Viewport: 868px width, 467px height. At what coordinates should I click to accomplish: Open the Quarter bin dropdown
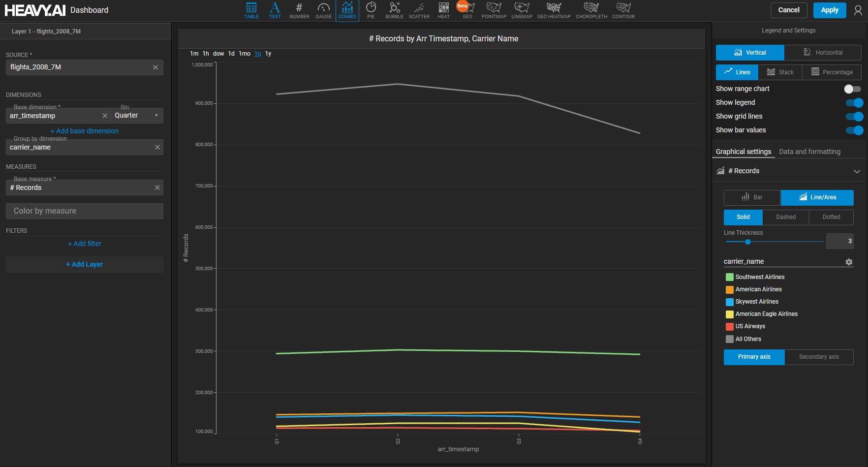pos(137,116)
